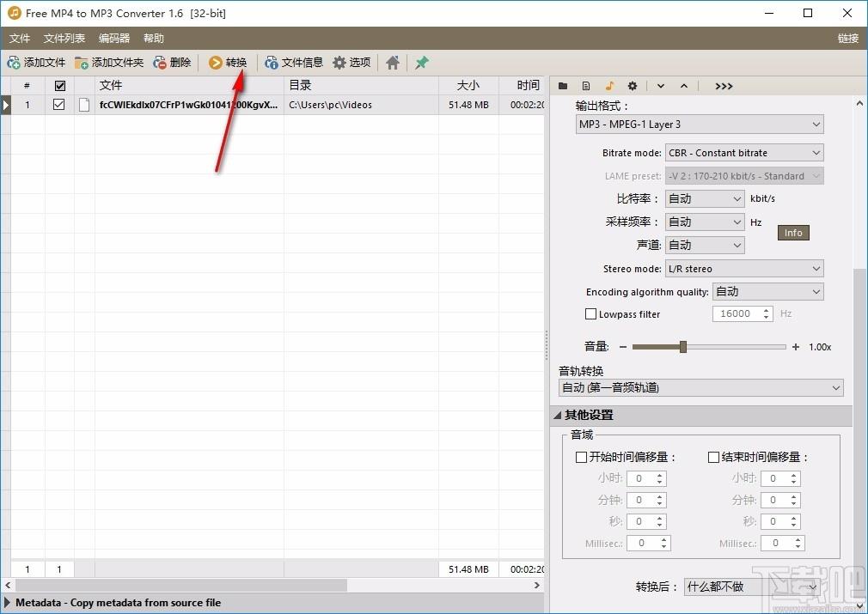Open the 帮助 menu
Screen dimensions: 868x614
153,38
